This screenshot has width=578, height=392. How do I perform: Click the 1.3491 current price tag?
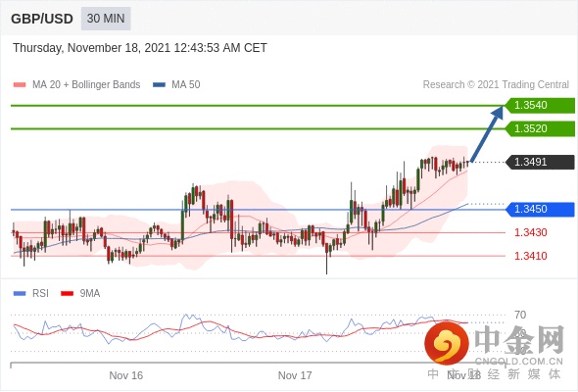(540, 162)
